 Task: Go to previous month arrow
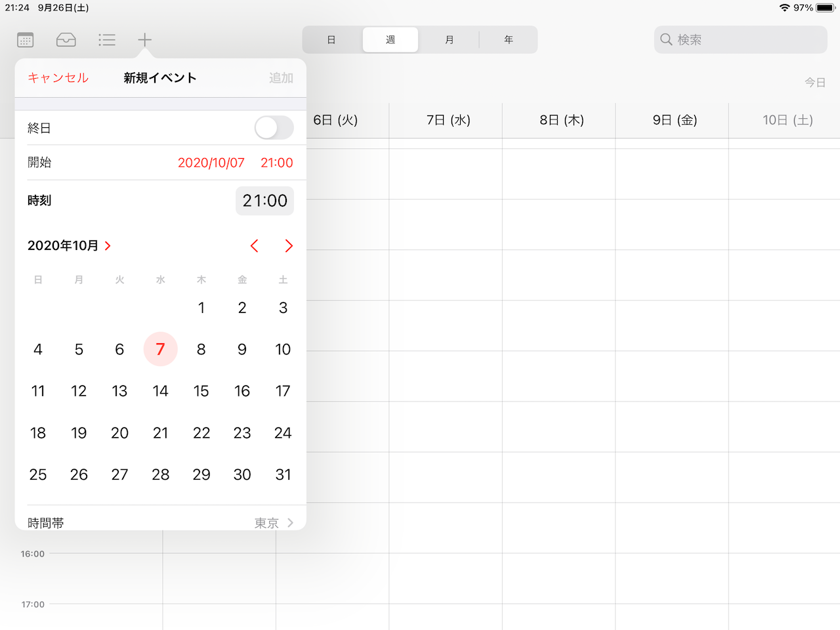click(255, 246)
